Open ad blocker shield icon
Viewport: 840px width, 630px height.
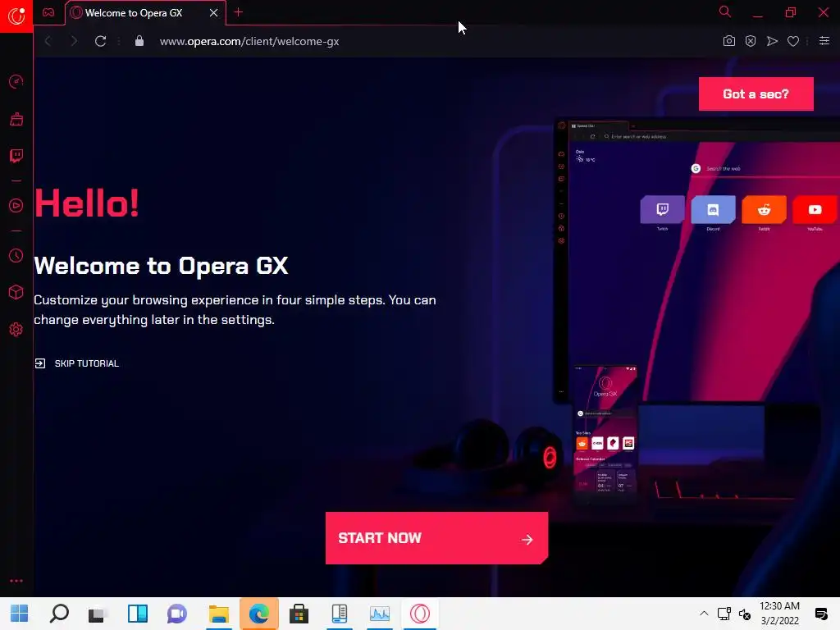751,41
